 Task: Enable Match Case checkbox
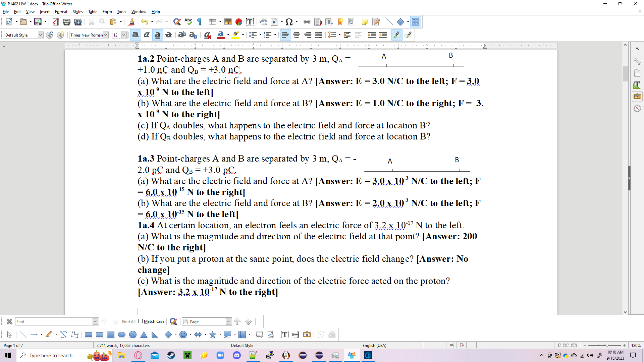point(141,321)
